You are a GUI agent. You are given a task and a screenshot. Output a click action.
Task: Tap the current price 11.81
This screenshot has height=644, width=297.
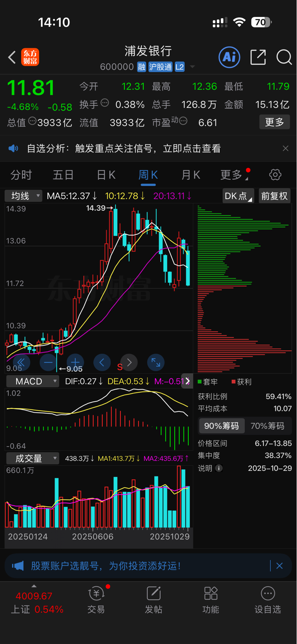pyautogui.click(x=31, y=88)
